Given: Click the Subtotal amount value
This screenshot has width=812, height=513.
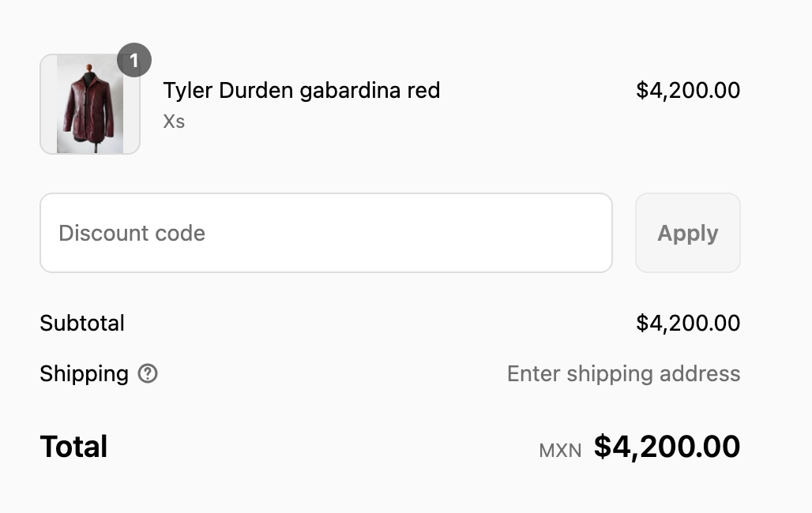Looking at the screenshot, I should (688, 323).
